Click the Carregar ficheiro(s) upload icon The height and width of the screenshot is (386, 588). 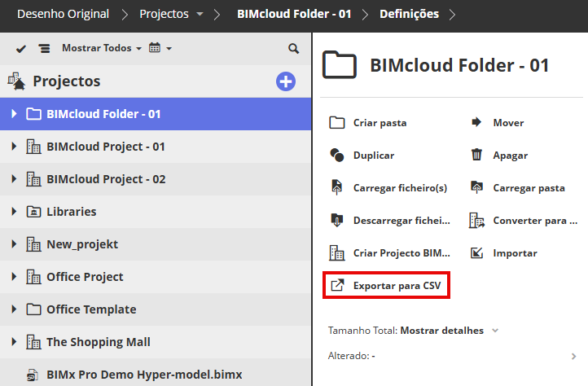[x=337, y=187]
